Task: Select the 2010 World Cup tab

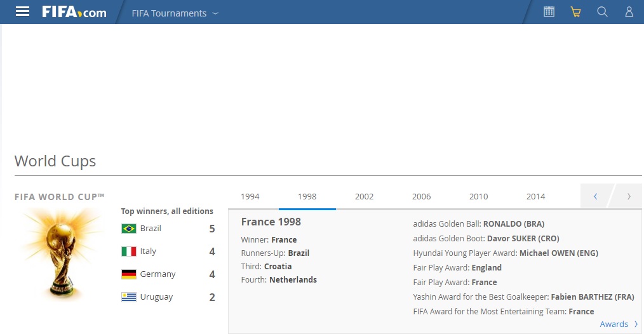Action: [x=478, y=196]
